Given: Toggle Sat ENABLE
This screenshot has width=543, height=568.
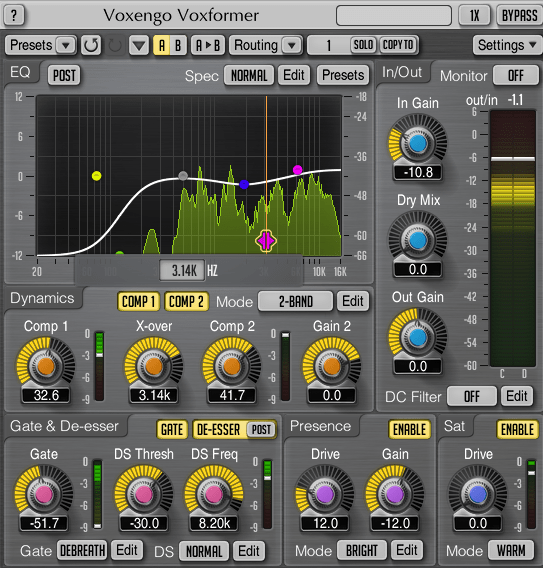Looking at the screenshot, I should point(517,430).
